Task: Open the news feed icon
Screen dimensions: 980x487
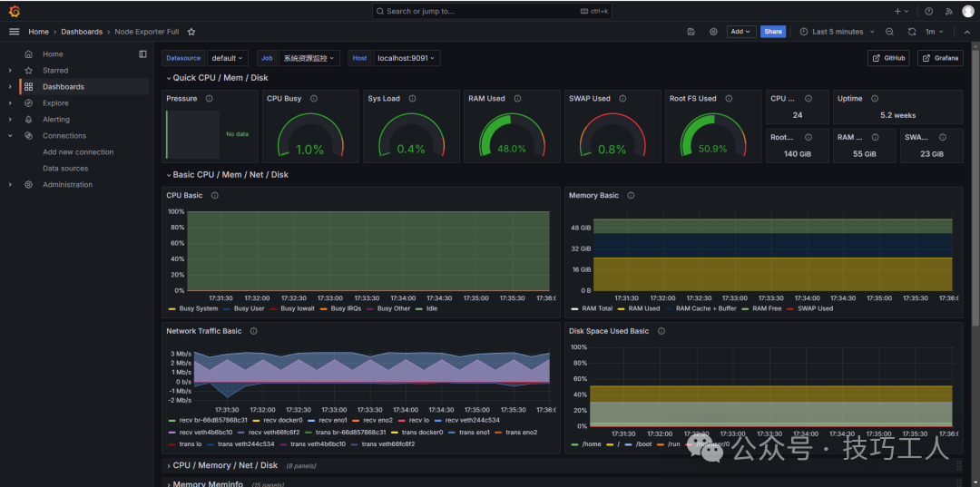Action: (949, 11)
